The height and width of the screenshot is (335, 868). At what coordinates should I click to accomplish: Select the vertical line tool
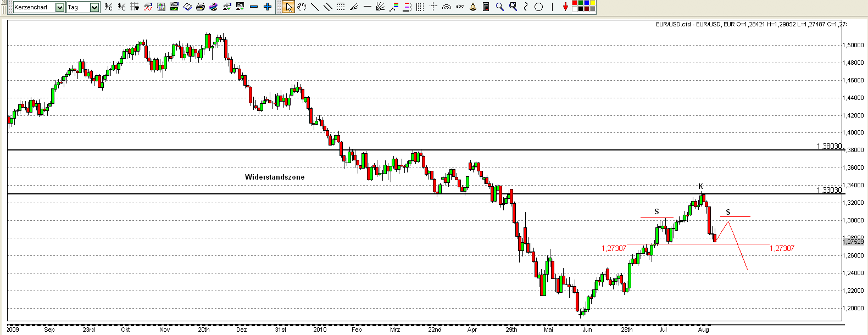point(552,7)
